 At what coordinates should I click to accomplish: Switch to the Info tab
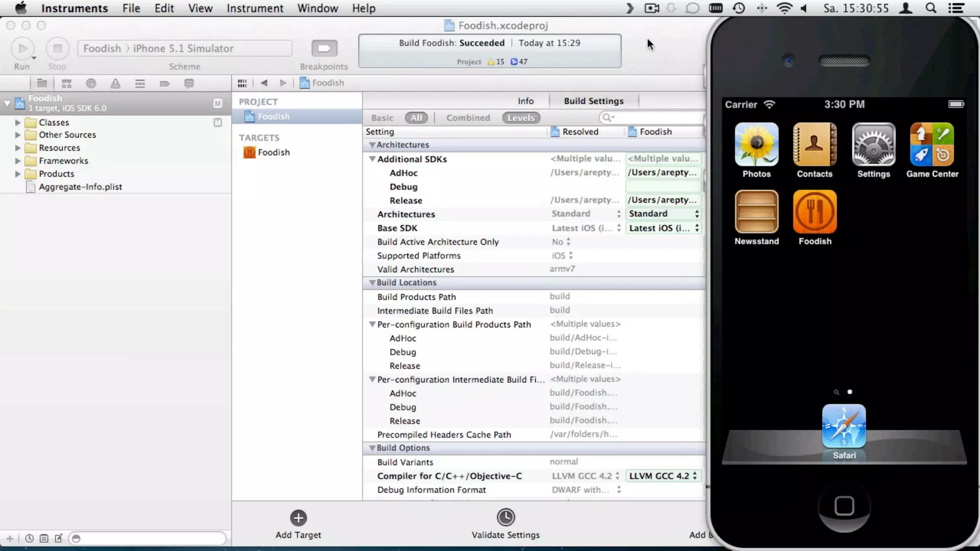(525, 101)
